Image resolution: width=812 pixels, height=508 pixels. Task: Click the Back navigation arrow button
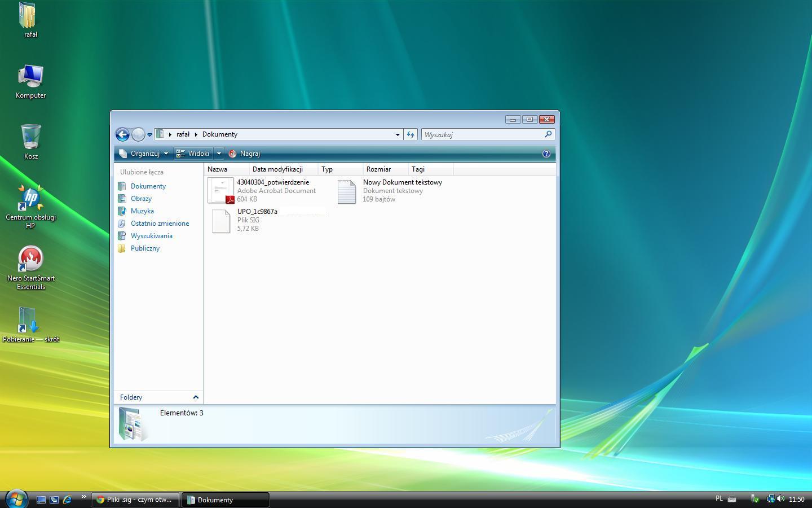pos(122,134)
